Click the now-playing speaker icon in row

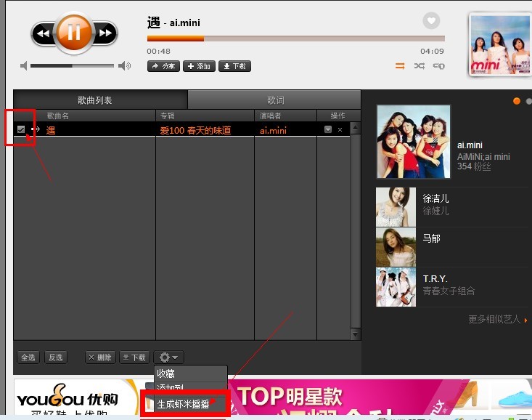(36, 129)
